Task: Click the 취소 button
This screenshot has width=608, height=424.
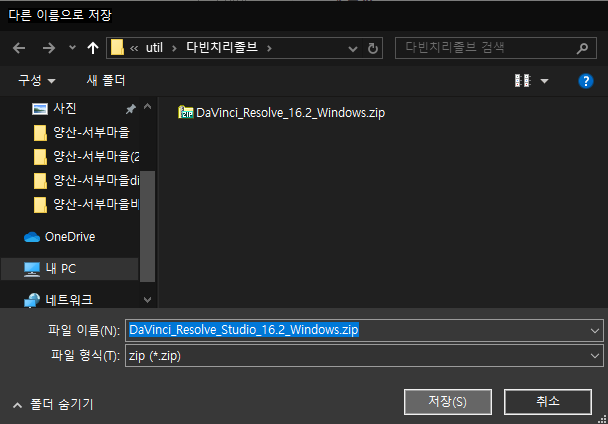Action: (x=548, y=402)
